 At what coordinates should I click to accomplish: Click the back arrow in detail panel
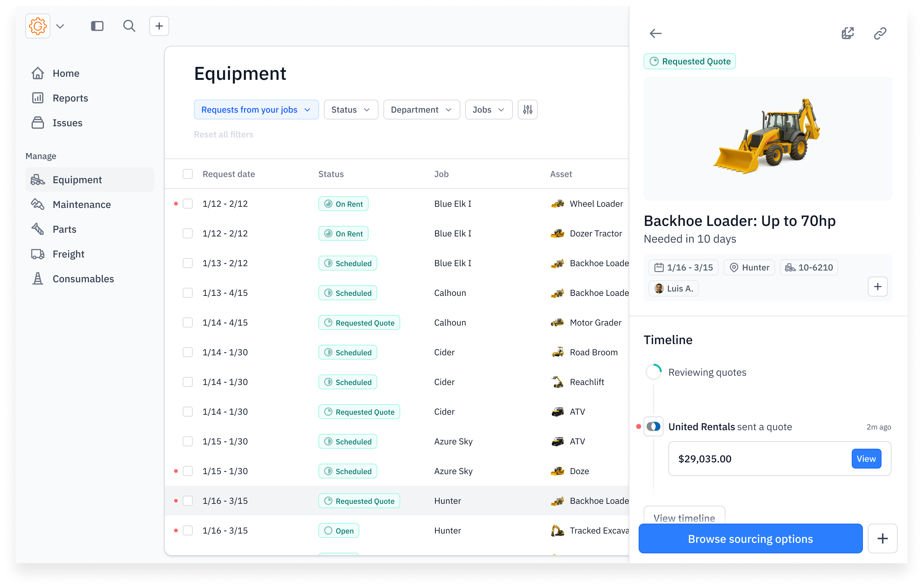(x=655, y=33)
